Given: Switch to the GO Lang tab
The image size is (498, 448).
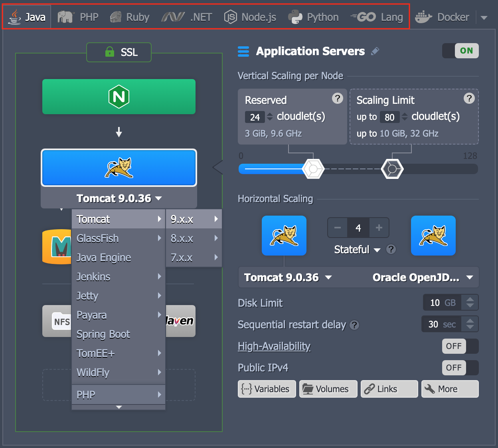Looking at the screenshot, I should (377, 17).
